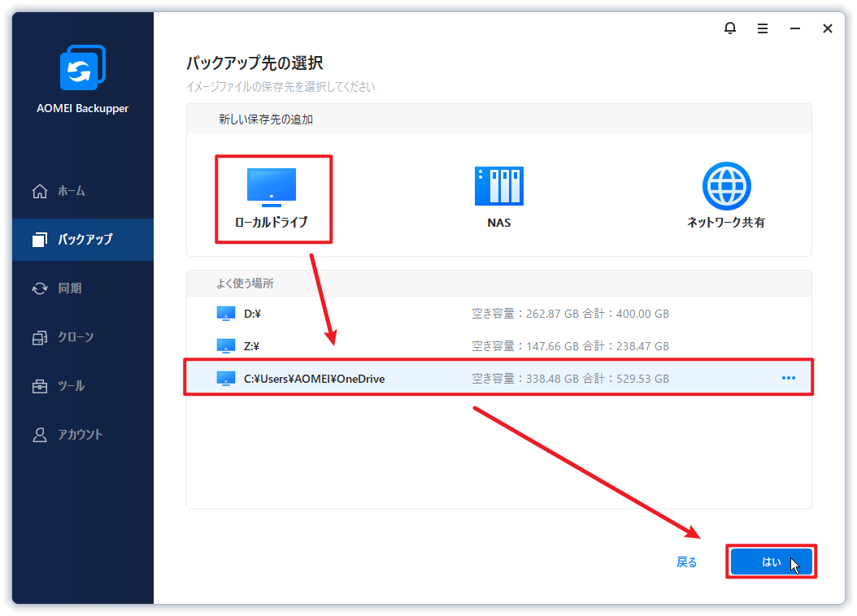Close the AOMEI Backupper window
Viewport: 857px width, 616px height.
[828, 28]
